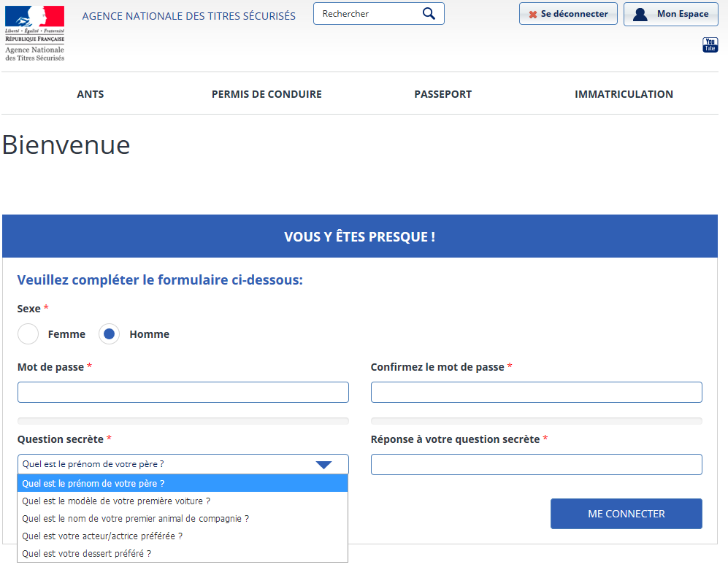Open the PASSEPORT menu
This screenshot has height=567, width=728.
click(442, 94)
